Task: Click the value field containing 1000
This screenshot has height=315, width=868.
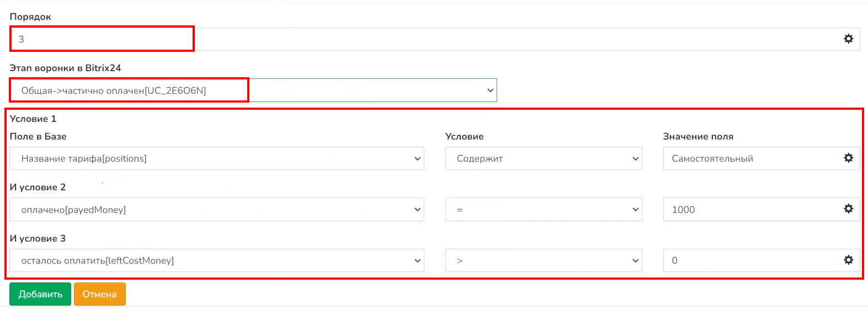Action: 750,210
